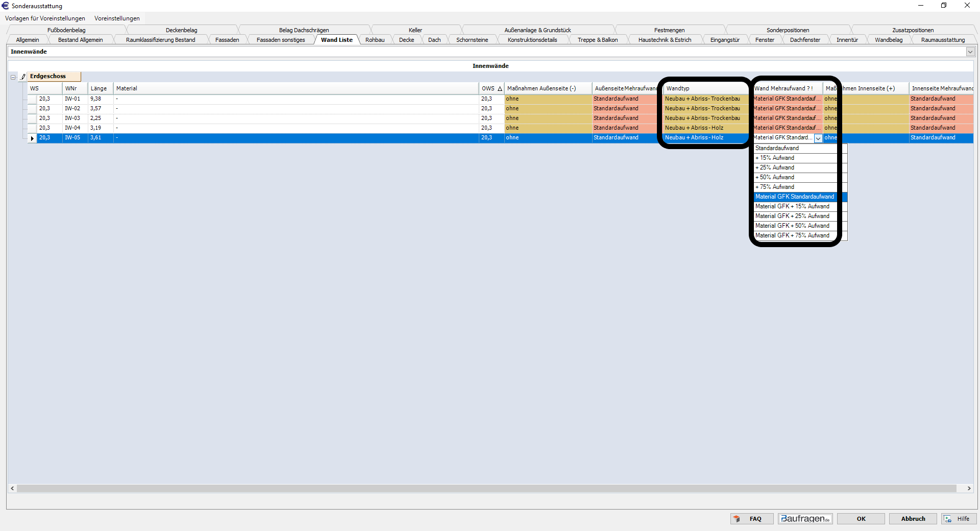Pick 'Standardaufwand' in the dropdown list

[x=794, y=148]
